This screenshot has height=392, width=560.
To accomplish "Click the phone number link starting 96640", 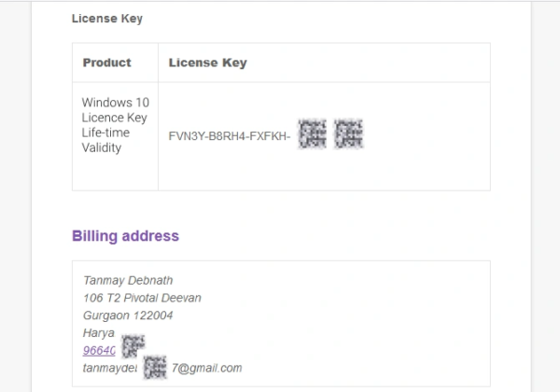I will (99, 351).
